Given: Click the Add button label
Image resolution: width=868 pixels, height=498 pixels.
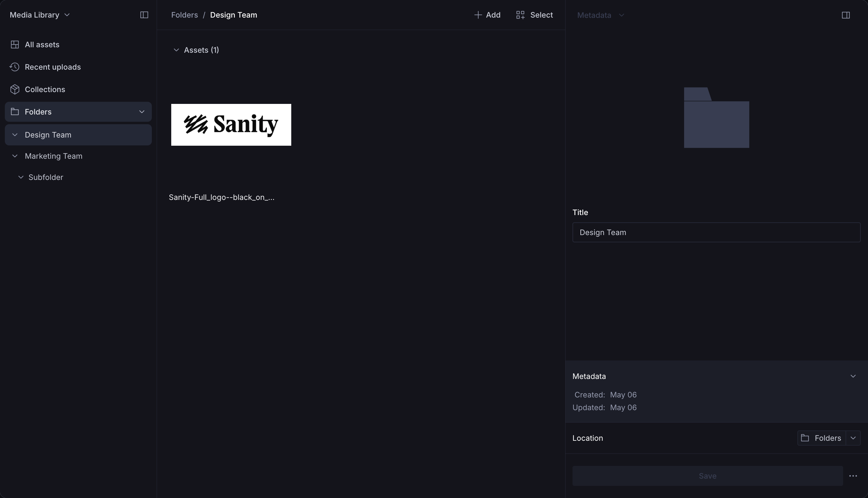Looking at the screenshot, I should click(493, 15).
